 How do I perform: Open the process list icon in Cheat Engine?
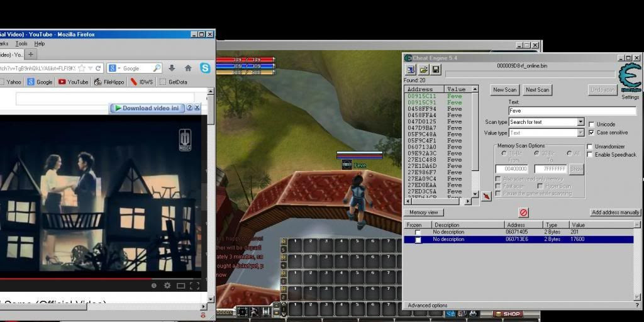(411, 69)
